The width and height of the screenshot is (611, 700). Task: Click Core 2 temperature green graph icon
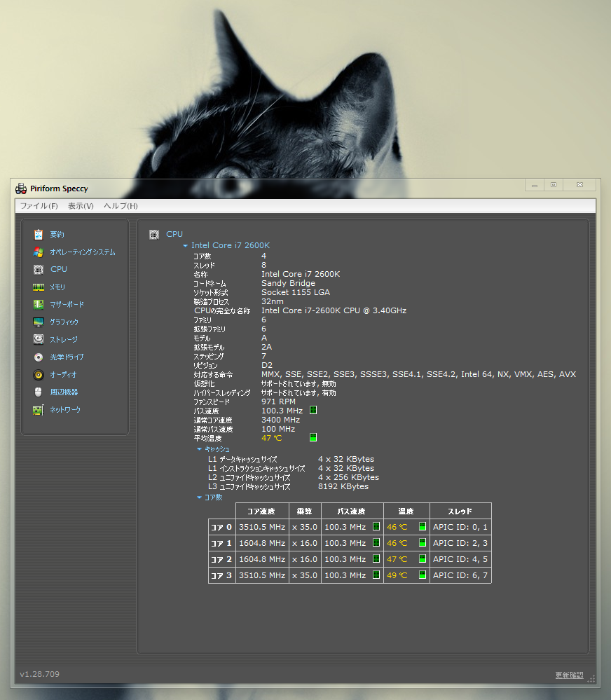(423, 558)
